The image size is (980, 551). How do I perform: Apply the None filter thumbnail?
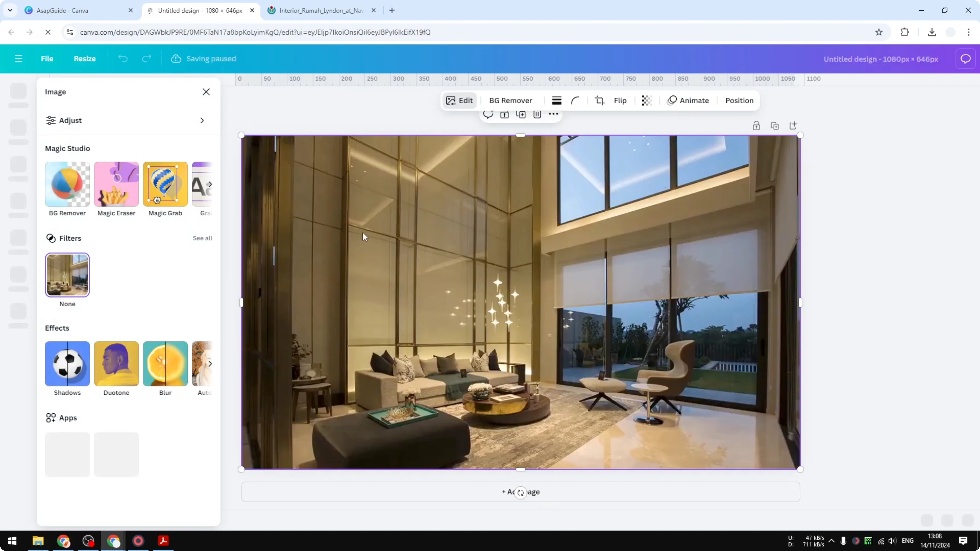coord(67,275)
